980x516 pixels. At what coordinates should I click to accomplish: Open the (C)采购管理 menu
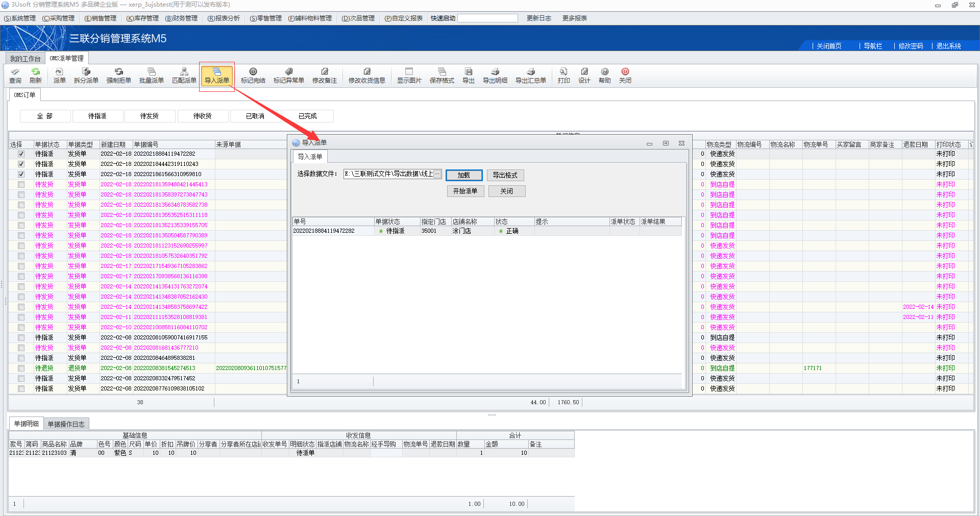[x=58, y=18]
